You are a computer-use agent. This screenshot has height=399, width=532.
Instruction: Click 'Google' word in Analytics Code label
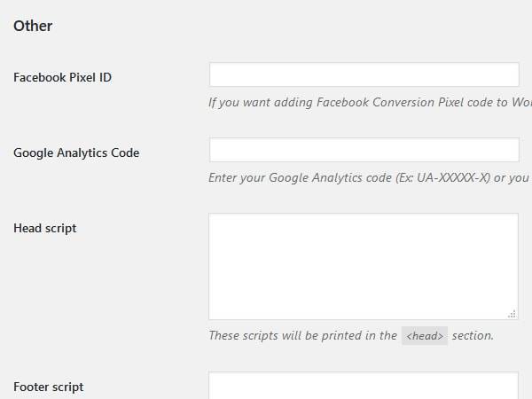point(34,153)
